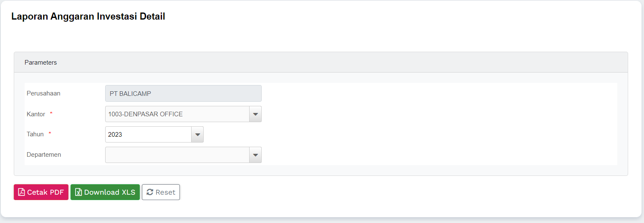Click the 2023 value in the Tahun field
Screen dimensions: 644x223
pos(115,135)
